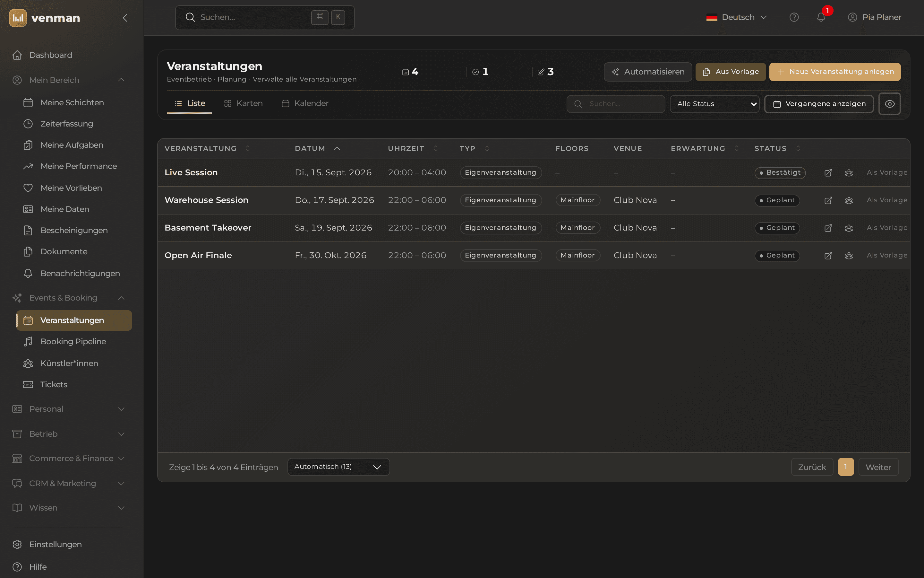Toggle Vergangene anzeigen
The image size is (924, 578).
pos(819,104)
